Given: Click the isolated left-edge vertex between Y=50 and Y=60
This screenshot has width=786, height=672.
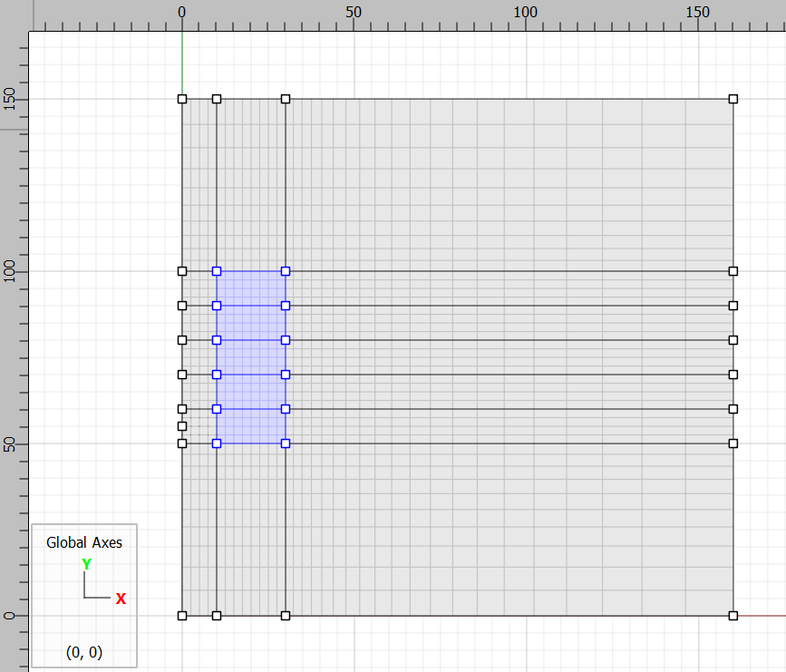Looking at the screenshot, I should [x=182, y=426].
